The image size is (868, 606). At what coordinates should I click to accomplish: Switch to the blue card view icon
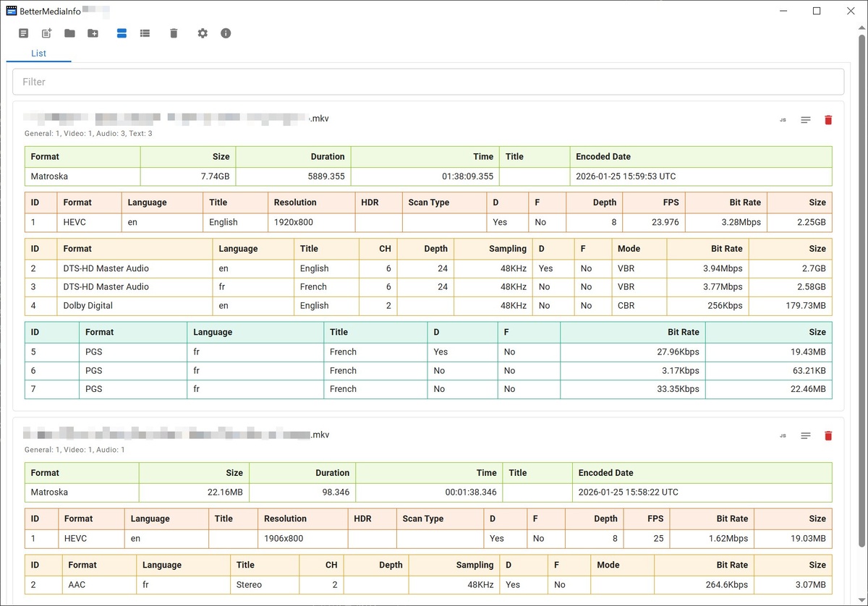(122, 33)
